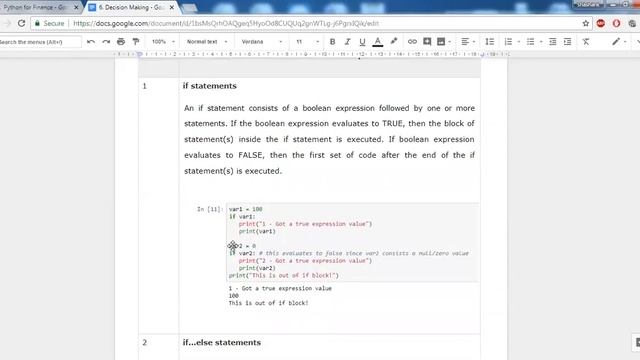Click the Secure padlock site info

[49, 23]
